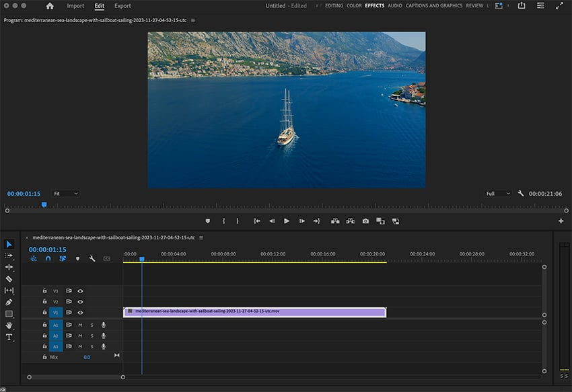
Task: Open Timeline Display Settings with the wrench icon
Action: tap(92, 258)
